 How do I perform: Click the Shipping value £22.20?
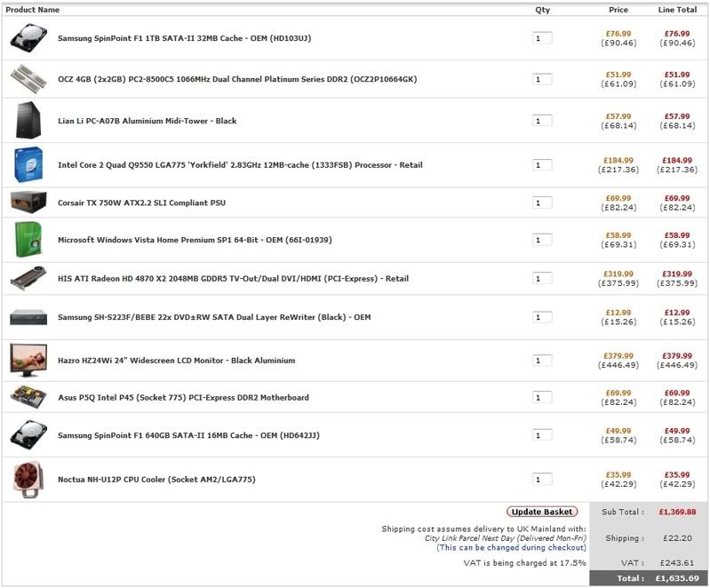(677, 538)
